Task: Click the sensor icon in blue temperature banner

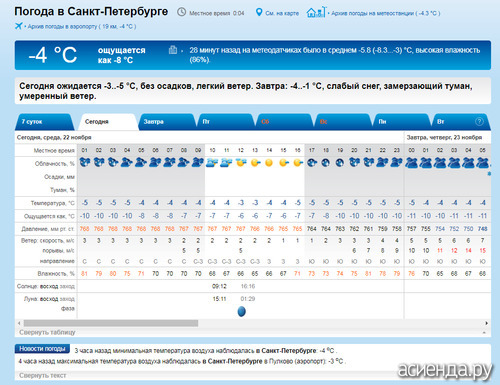Action: point(173,50)
